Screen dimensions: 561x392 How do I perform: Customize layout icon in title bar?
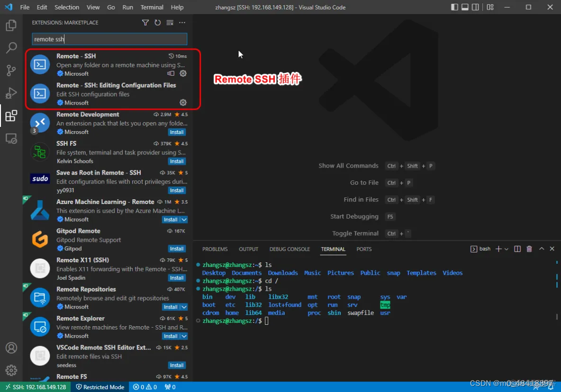tap(490, 7)
